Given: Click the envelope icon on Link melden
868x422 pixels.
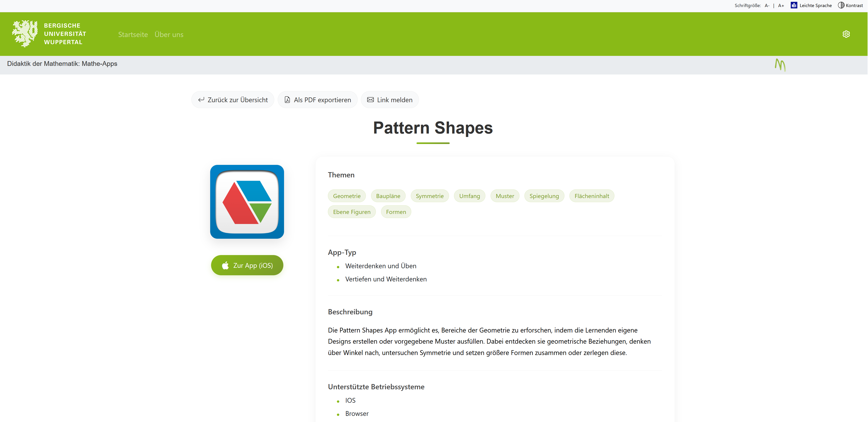Looking at the screenshot, I should (x=370, y=100).
